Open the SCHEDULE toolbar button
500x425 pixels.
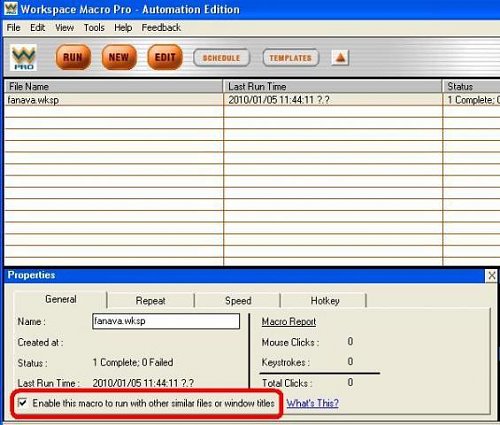pyautogui.click(x=221, y=58)
